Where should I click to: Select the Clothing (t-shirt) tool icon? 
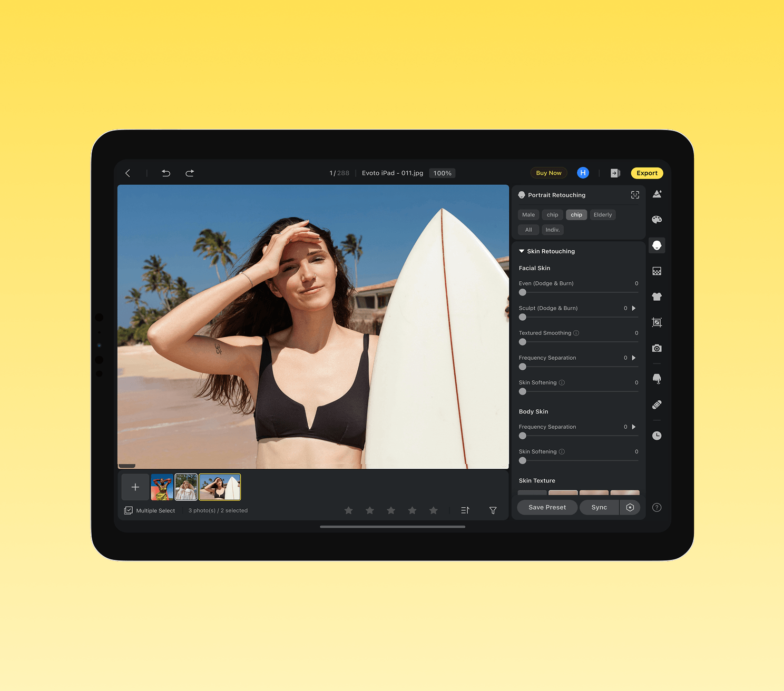tap(656, 297)
